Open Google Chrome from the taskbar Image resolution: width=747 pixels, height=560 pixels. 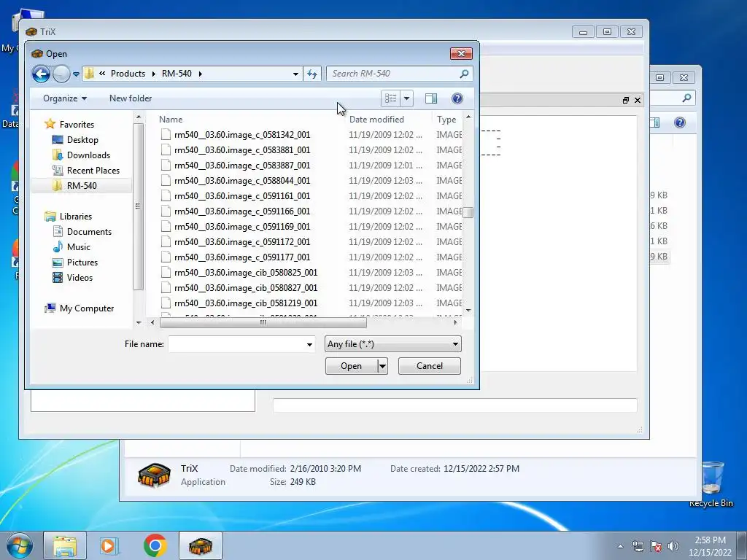[155, 545]
